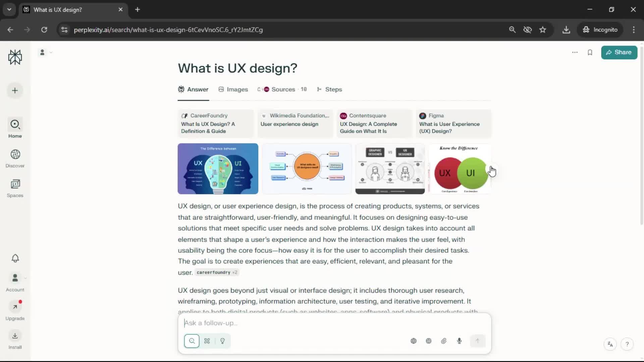This screenshot has height=362, width=644.
Task: Click the Share button
Action: (619, 52)
